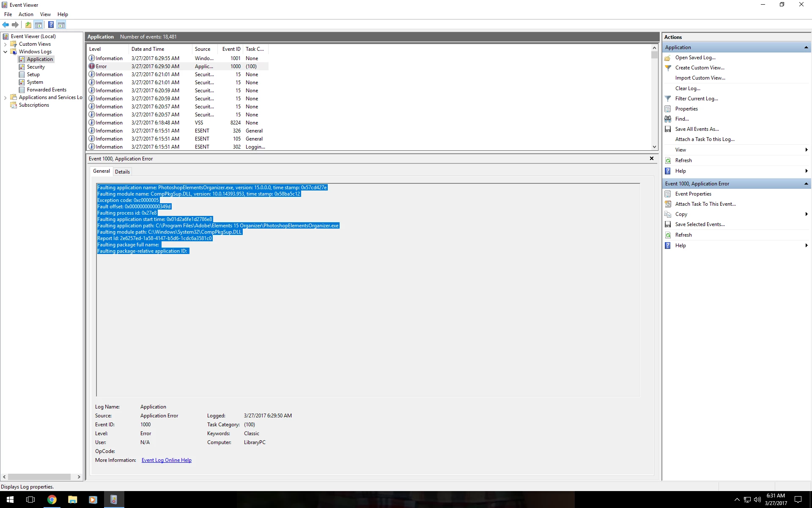Image resolution: width=812 pixels, height=508 pixels.
Task: Select the Security log in tree
Action: [x=36, y=67]
